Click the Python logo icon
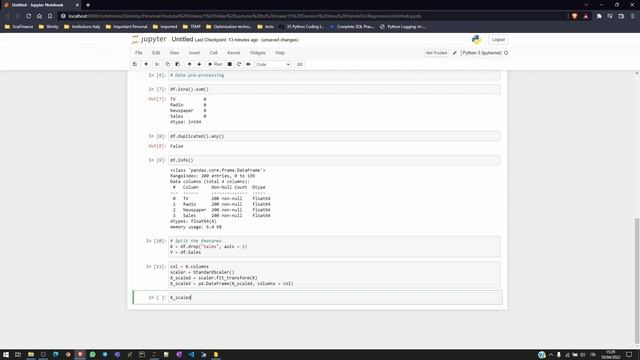The height and width of the screenshot is (360, 640). click(x=476, y=40)
